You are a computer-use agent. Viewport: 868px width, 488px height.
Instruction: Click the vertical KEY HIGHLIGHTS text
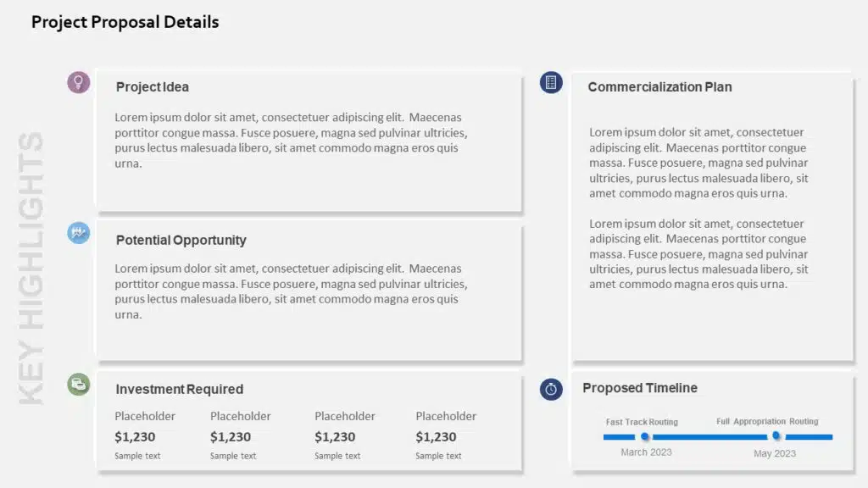pyautogui.click(x=31, y=267)
